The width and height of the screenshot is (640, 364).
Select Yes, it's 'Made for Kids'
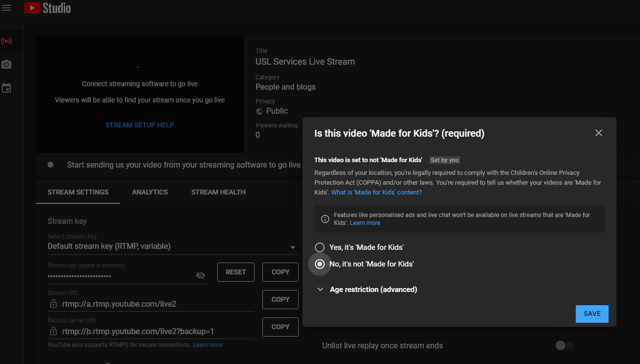pos(320,247)
